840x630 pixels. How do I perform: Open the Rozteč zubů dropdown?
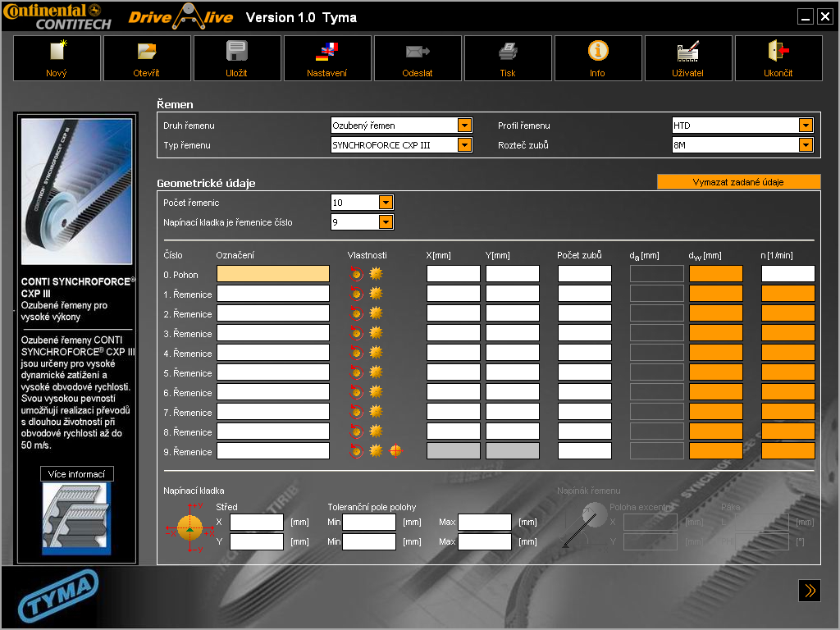tap(806, 144)
